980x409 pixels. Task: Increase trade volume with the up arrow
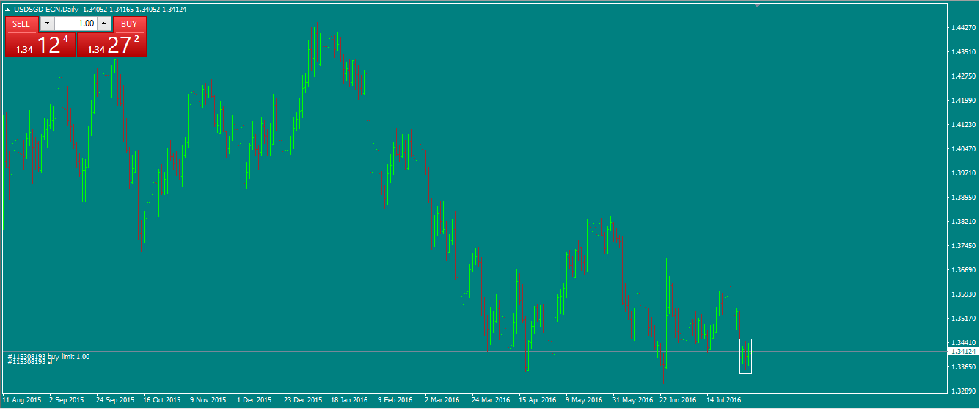[x=103, y=23]
